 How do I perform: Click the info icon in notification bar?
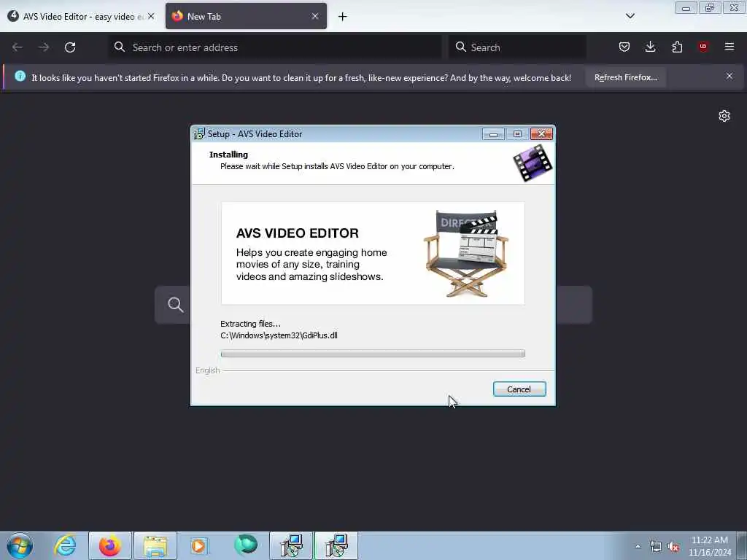point(20,76)
